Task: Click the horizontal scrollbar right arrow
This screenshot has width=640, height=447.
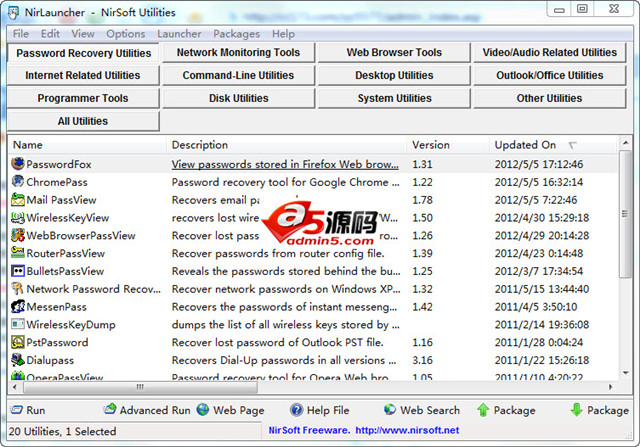Action: [611, 387]
